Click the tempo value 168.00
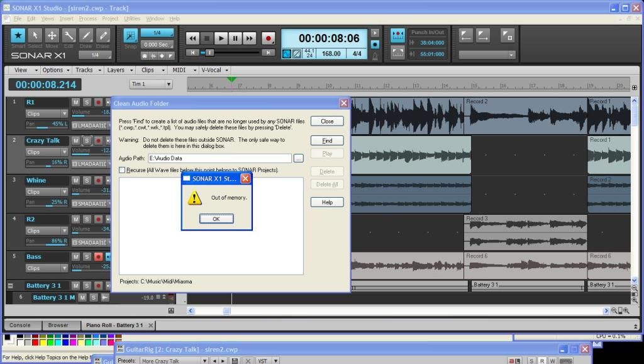 tap(331, 54)
